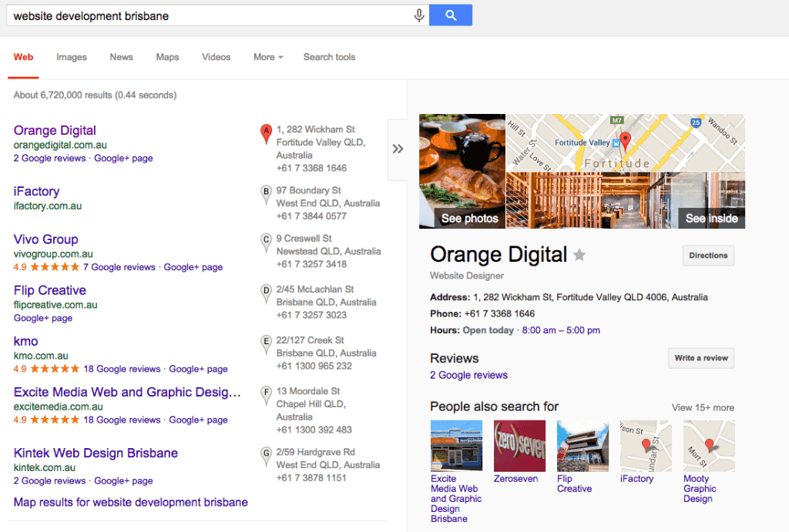Open the Vivo Group search result
The height and width of the screenshot is (532, 789).
pos(45,239)
